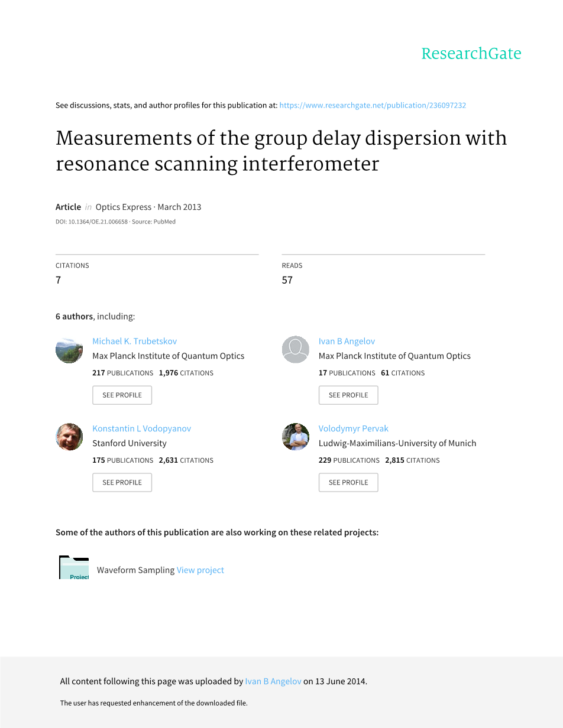The width and height of the screenshot is (563, 728).
Task: Open uploader Ivan B Angelov link in footer
Action: [x=273, y=681]
